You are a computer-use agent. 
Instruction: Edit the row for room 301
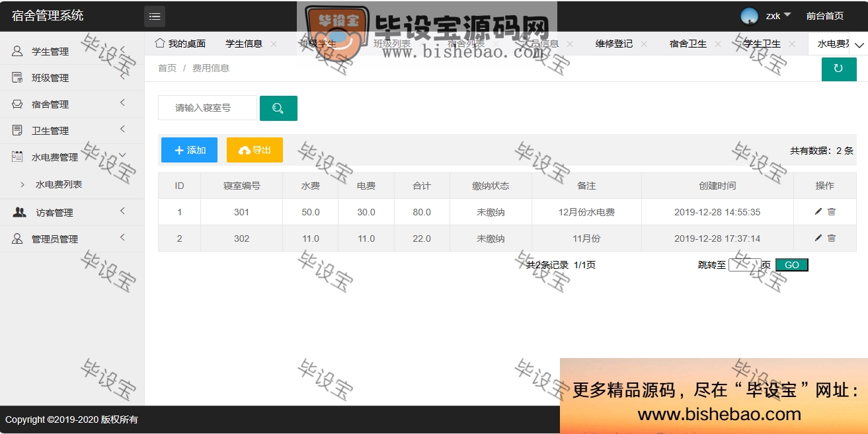[x=818, y=211]
